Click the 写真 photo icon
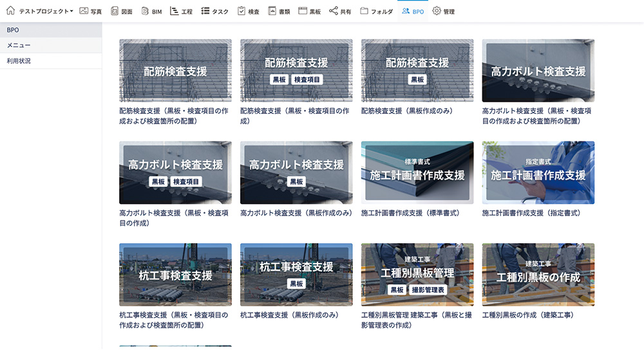The height and width of the screenshot is (350, 644). click(84, 11)
